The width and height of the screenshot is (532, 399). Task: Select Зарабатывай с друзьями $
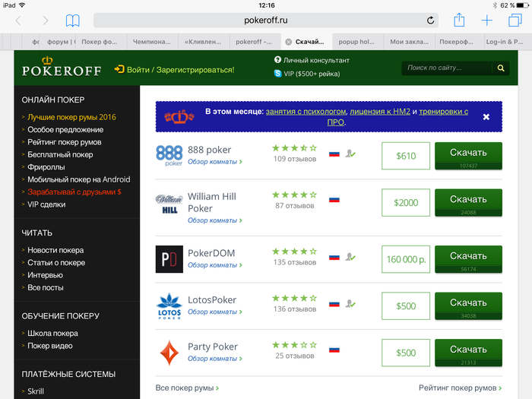tap(74, 192)
